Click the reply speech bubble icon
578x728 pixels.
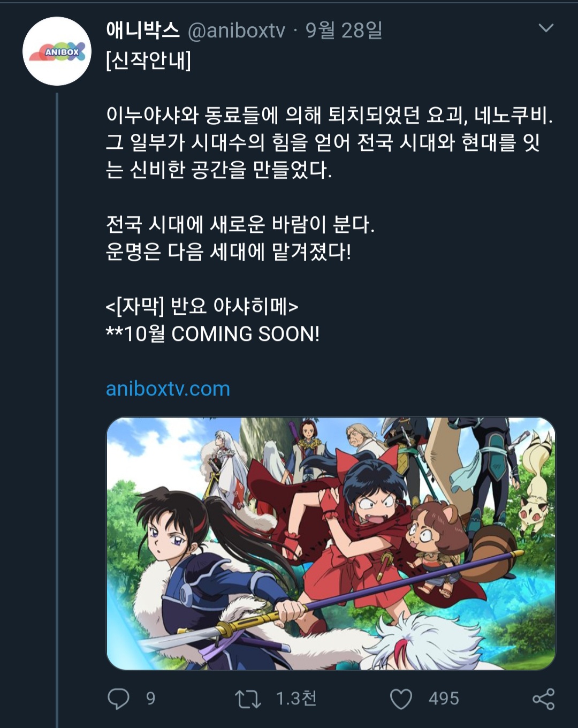pos(118,699)
